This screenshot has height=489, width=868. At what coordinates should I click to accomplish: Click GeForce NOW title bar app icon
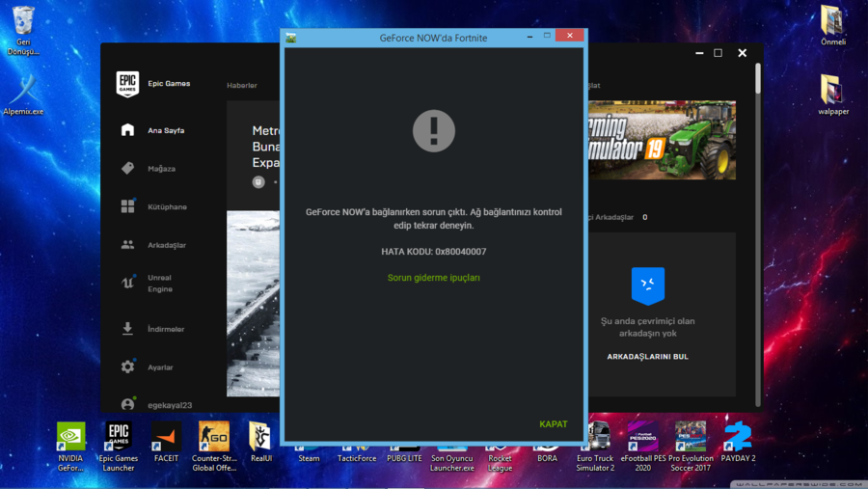pos(291,38)
